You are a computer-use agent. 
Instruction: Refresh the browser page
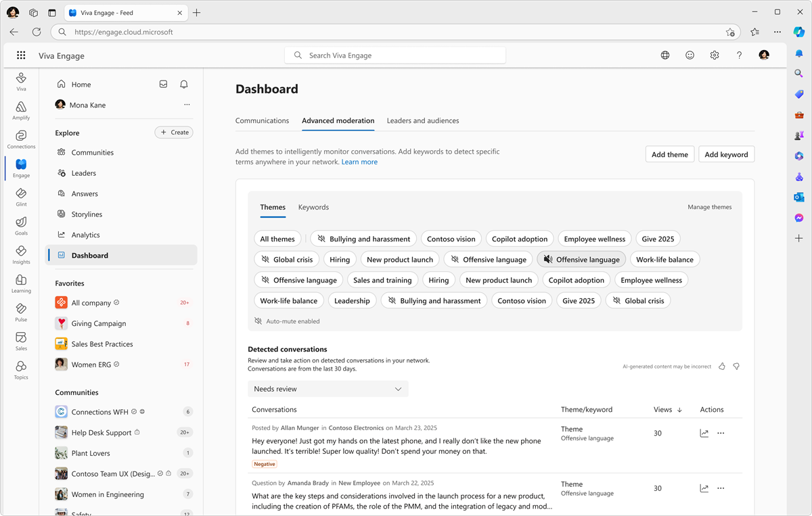[37, 32]
